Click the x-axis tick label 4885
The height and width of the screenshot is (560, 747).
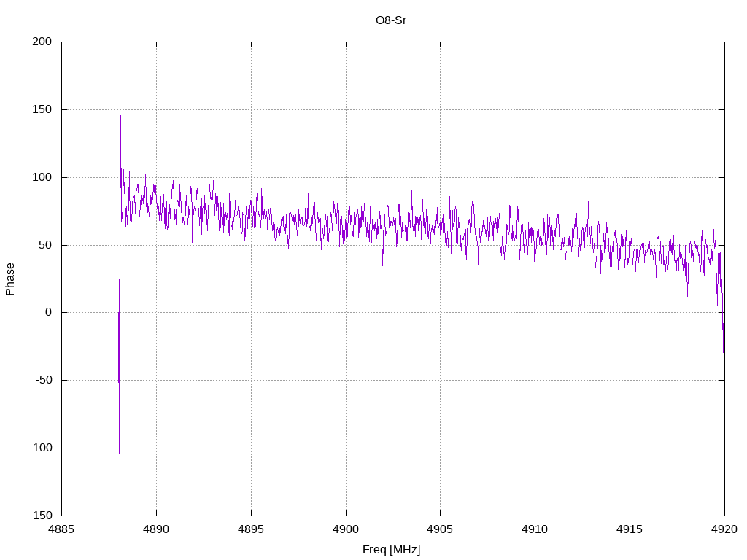[61, 529]
